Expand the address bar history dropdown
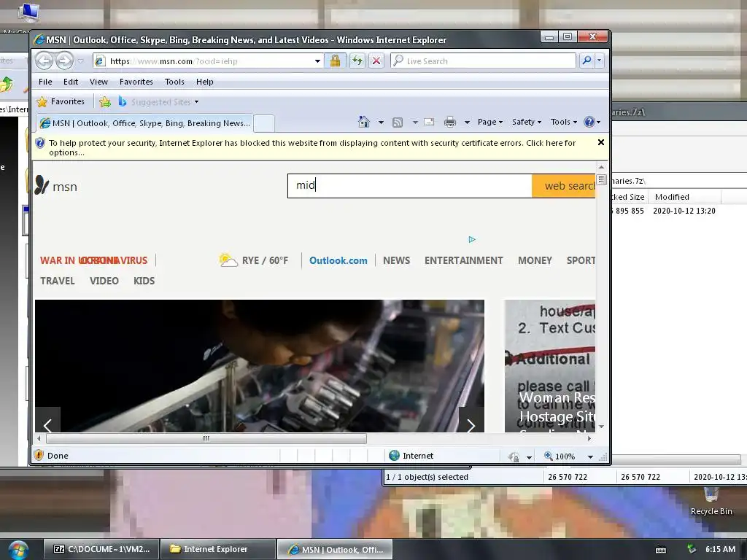Screen dimensions: 747x560 (x=317, y=61)
